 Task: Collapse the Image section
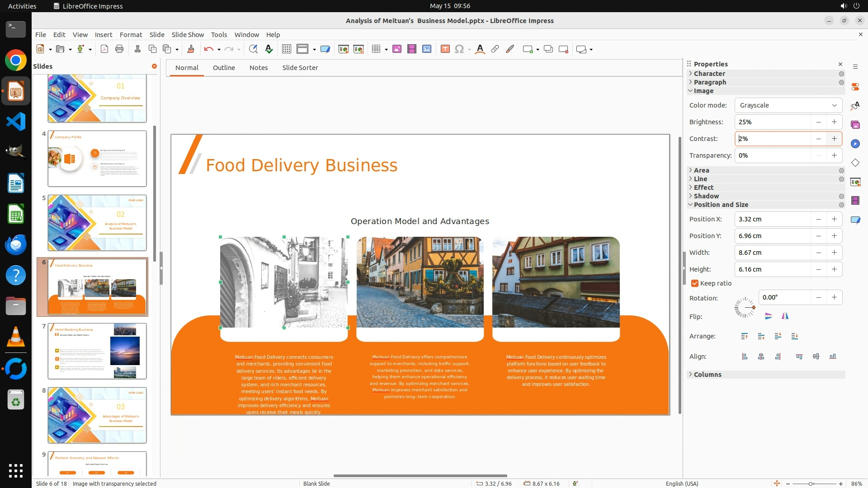(x=703, y=91)
